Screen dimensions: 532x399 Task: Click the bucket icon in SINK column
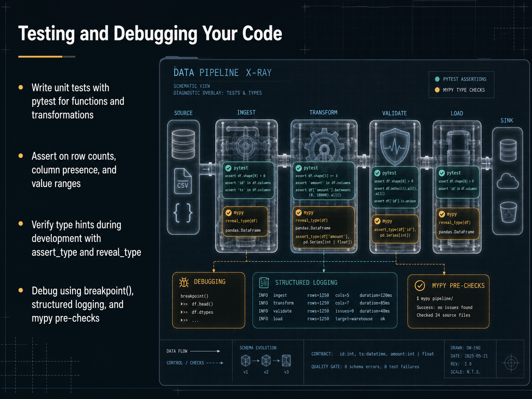pyautogui.click(x=508, y=212)
